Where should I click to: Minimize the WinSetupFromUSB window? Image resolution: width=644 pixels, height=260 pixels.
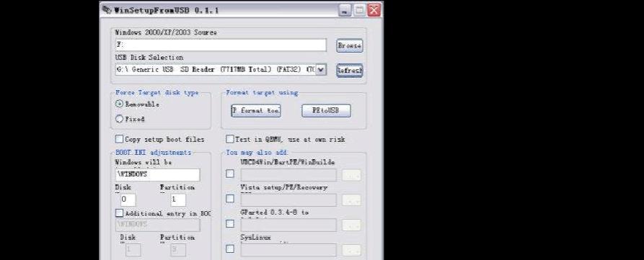pos(345,10)
